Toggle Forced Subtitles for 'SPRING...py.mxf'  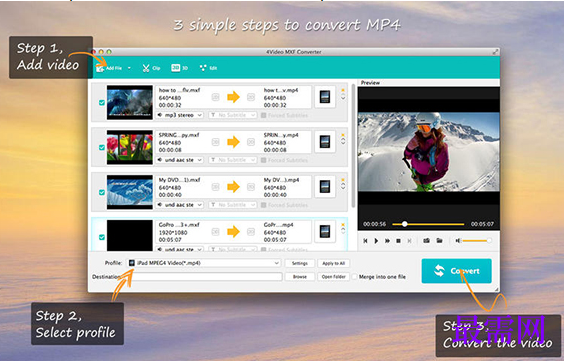coord(264,160)
